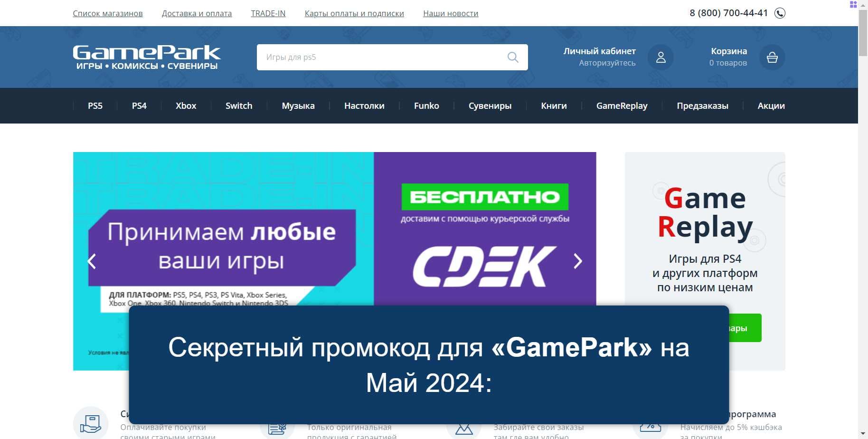Click the search magnifier icon
This screenshot has height=439, width=868.
pos(512,57)
